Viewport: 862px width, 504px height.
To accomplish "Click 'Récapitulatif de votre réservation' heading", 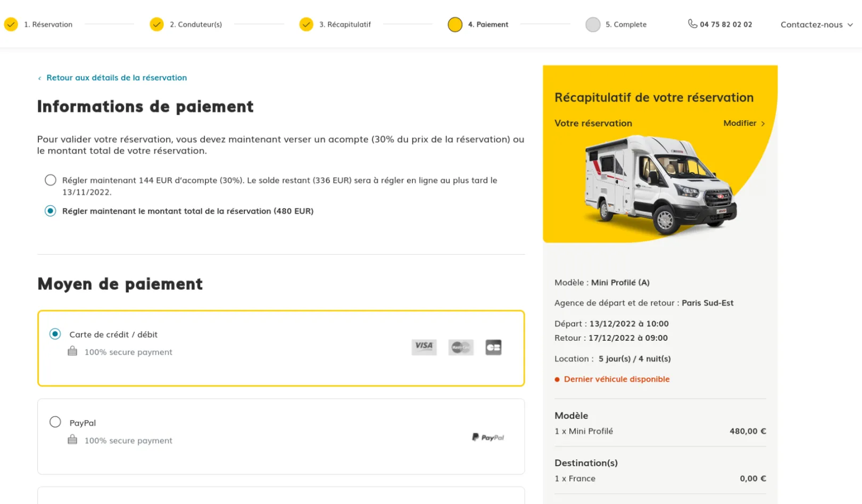I will pos(654,98).
